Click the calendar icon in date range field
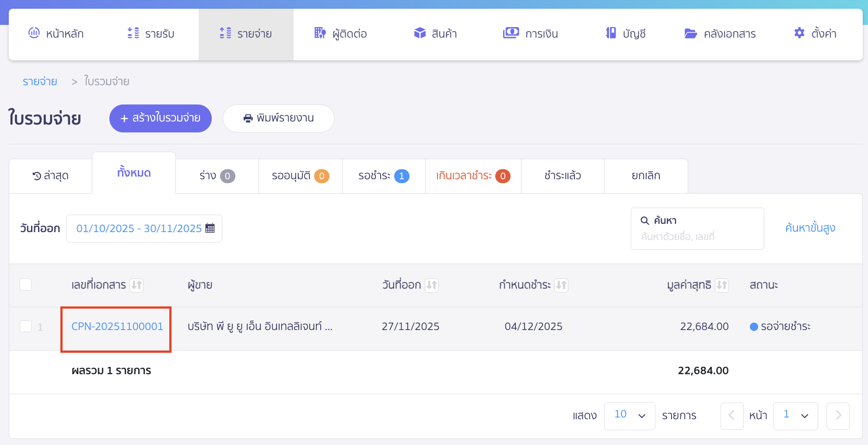This screenshot has height=445, width=868. 210,228
